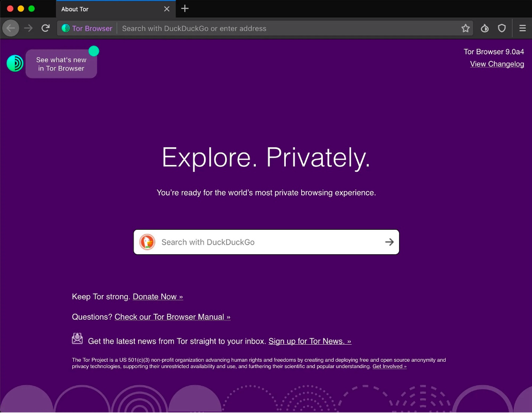
Task: Select the About Tor tab
Action: point(116,9)
